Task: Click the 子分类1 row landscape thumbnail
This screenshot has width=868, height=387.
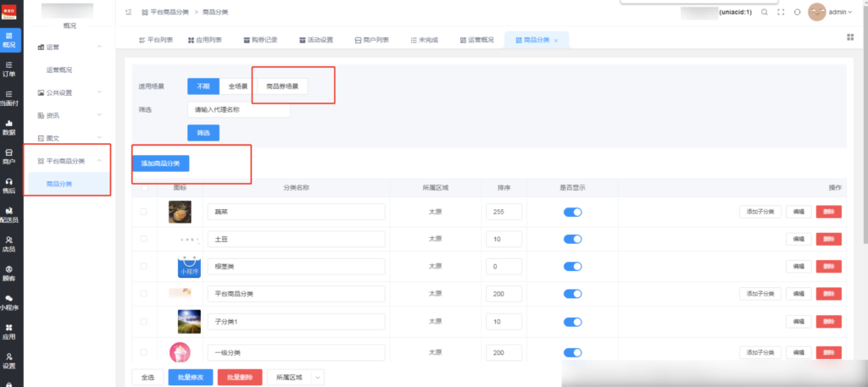Action: (x=189, y=321)
